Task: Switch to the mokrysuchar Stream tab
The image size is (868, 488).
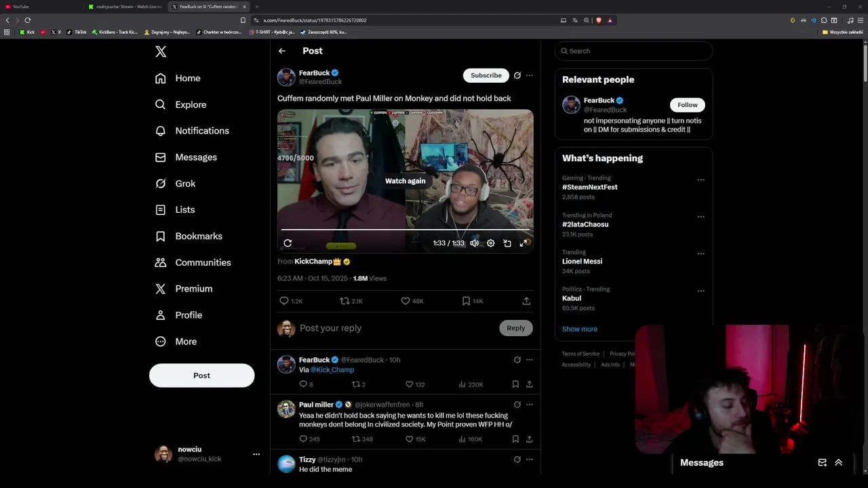Action: click(125, 7)
